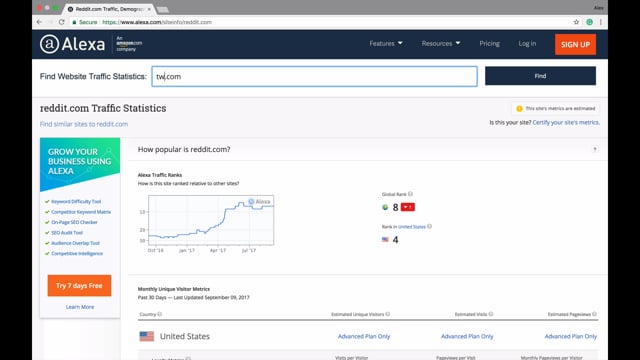
Task: Click the Alexa traffic rank graph
Action: pos(211,220)
